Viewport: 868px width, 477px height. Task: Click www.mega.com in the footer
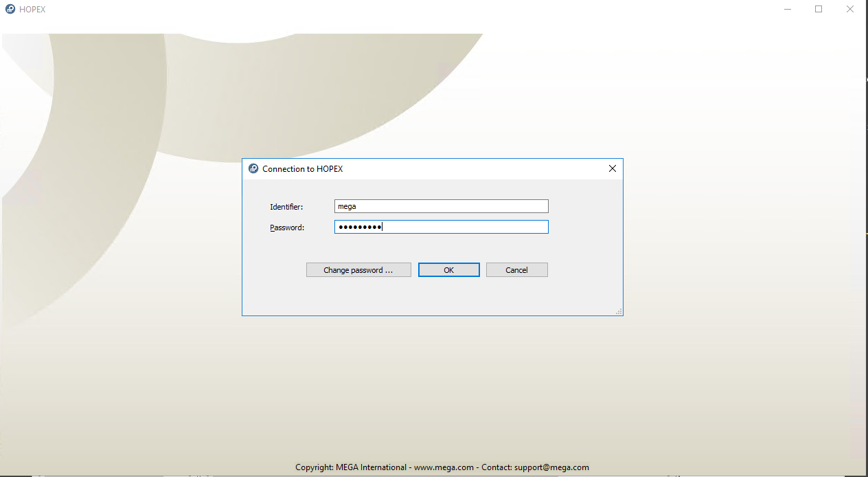444,467
